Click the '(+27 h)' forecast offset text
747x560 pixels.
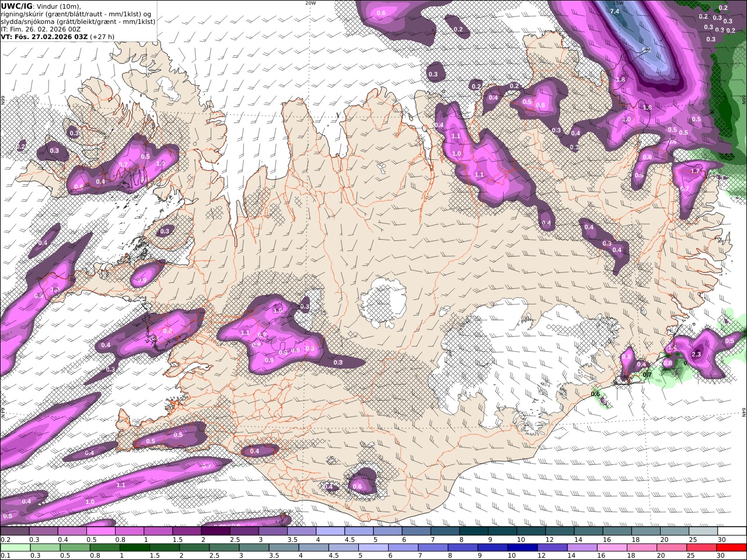point(102,36)
